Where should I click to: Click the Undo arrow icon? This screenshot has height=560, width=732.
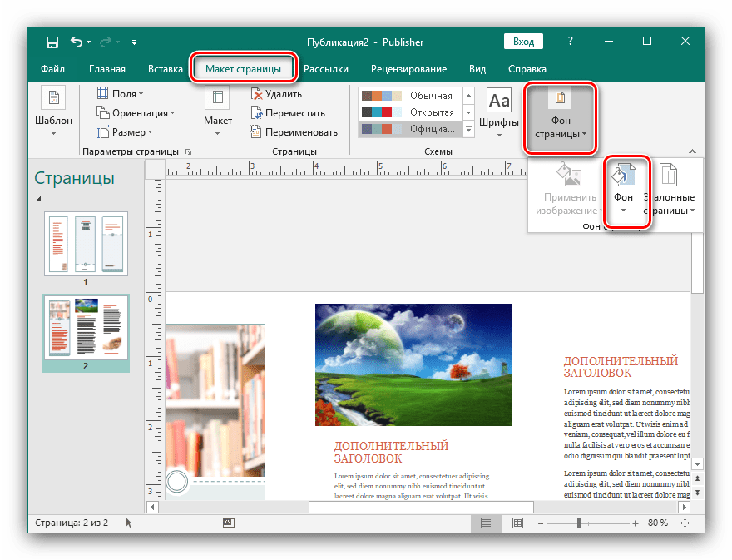coord(77,42)
